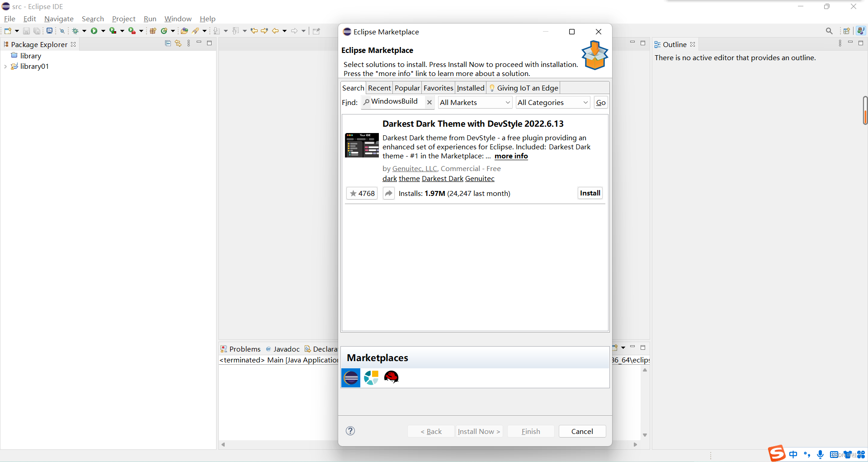The height and width of the screenshot is (462, 868).
Task: Switch to the Javadoc view tab
Action: pyautogui.click(x=283, y=349)
